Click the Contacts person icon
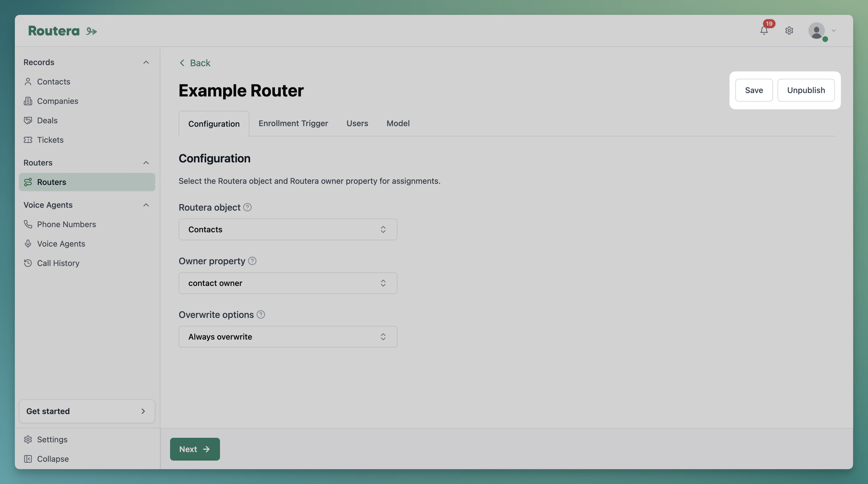Image resolution: width=868 pixels, height=484 pixels. click(x=28, y=82)
